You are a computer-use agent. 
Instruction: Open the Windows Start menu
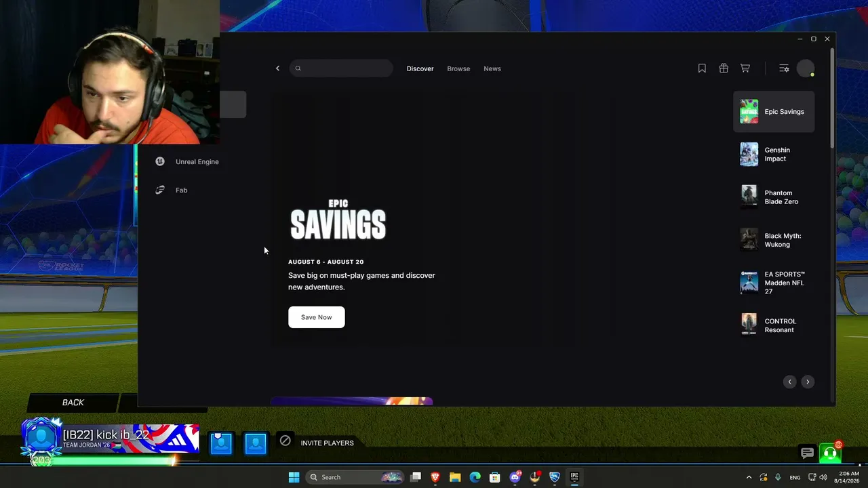(x=294, y=477)
